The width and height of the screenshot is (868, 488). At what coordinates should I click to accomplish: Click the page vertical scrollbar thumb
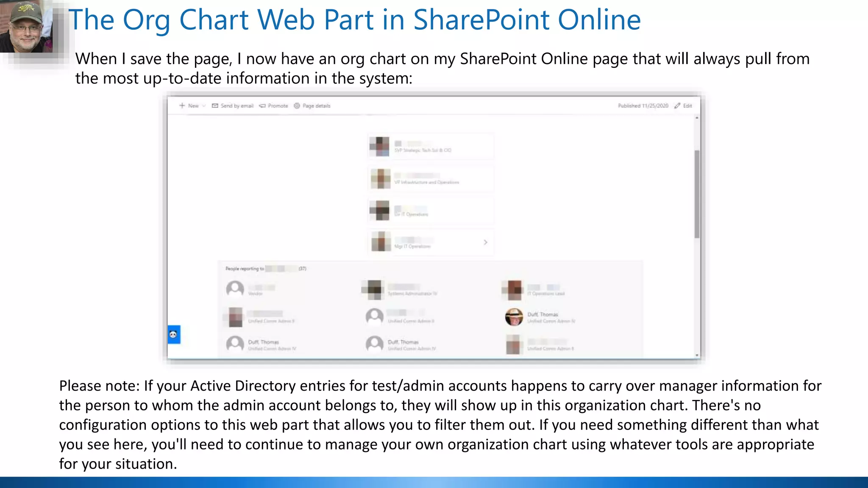697,194
